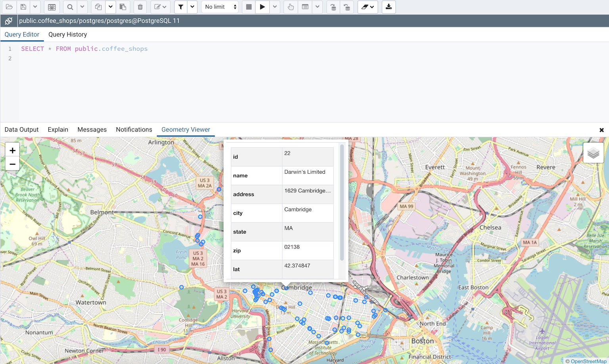Viewport: 609px width, 364px height.
Task: Click the Darwin's Limited name value
Action: pos(304,172)
